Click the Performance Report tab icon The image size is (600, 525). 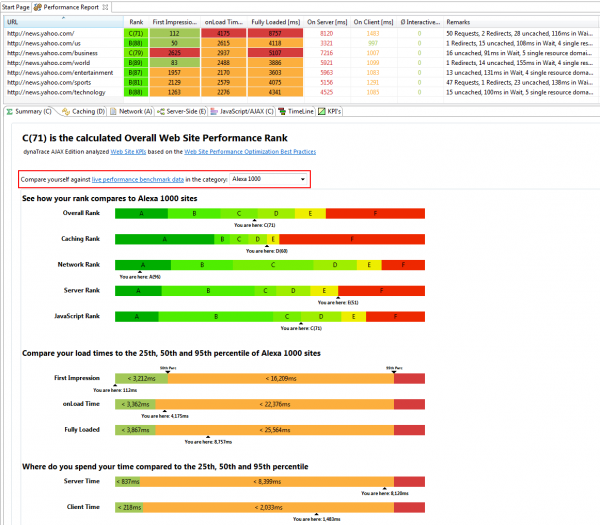point(38,7)
